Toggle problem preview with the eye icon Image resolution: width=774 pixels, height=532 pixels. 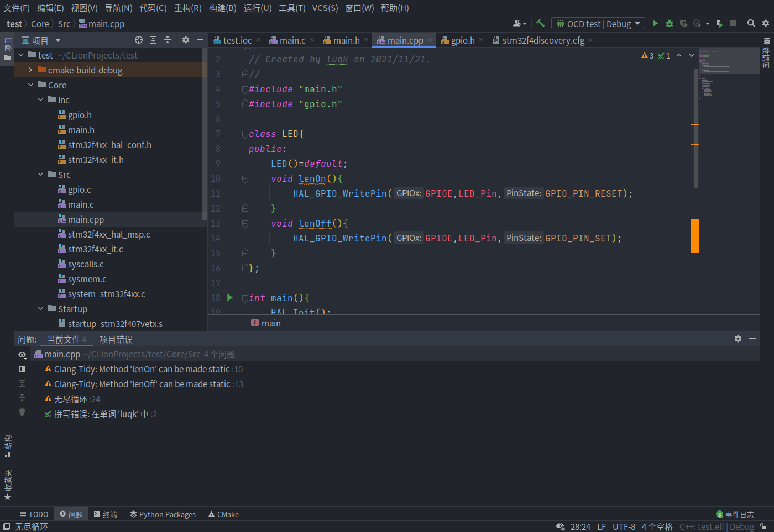pyautogui.click(x=22, y=355)
